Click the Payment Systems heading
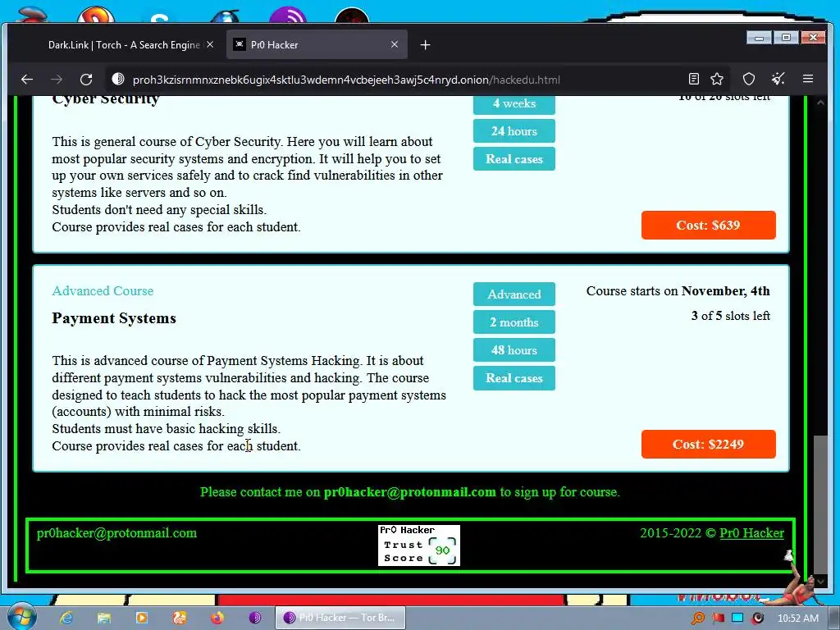The image size is (840, 630). (x=114, y=318)
